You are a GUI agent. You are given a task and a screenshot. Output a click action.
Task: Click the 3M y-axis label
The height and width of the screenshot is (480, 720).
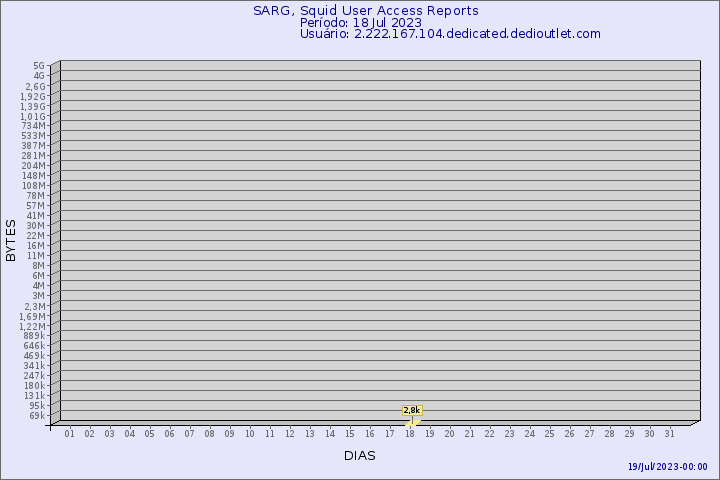(x=39, y=296)
